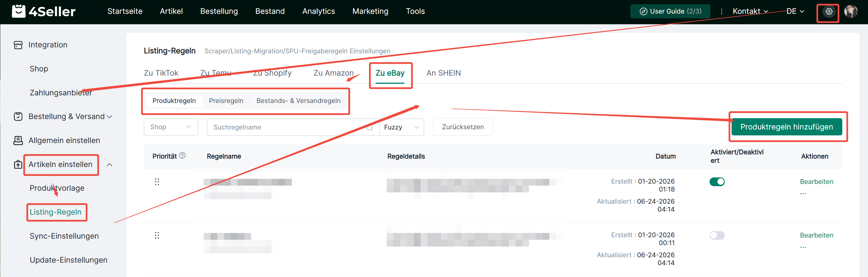Open more actions for second rule row

pos(803,247)
